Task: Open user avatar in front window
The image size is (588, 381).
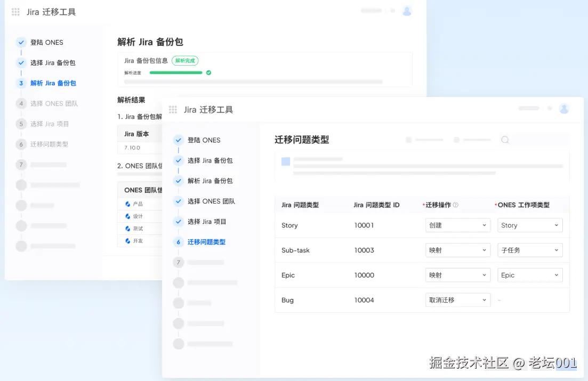Action: pos(564,109)
